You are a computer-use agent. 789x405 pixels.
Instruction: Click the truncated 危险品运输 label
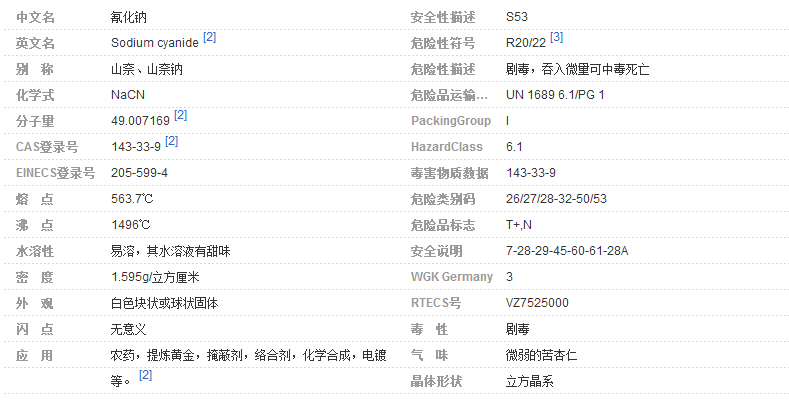tap(449, 95)
